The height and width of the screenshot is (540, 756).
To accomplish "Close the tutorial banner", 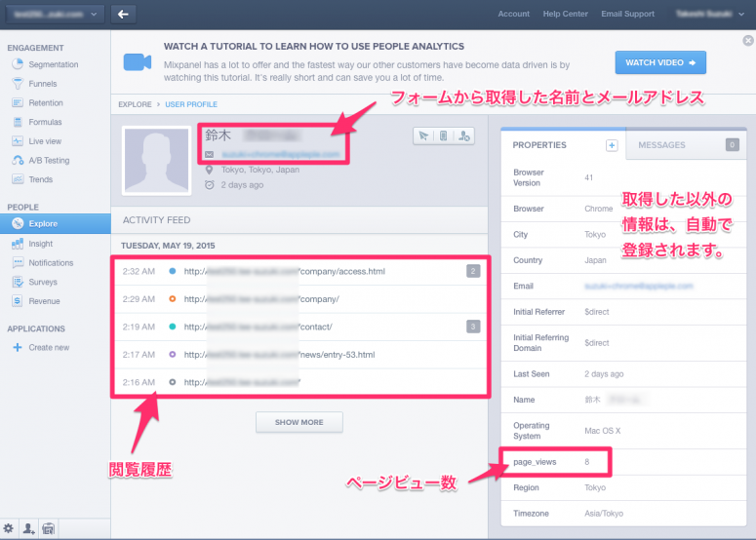I will tap(747, 41).
